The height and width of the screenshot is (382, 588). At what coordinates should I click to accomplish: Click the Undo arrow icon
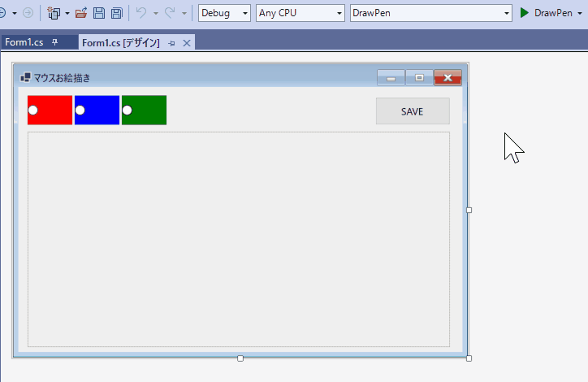click(141, 13)
